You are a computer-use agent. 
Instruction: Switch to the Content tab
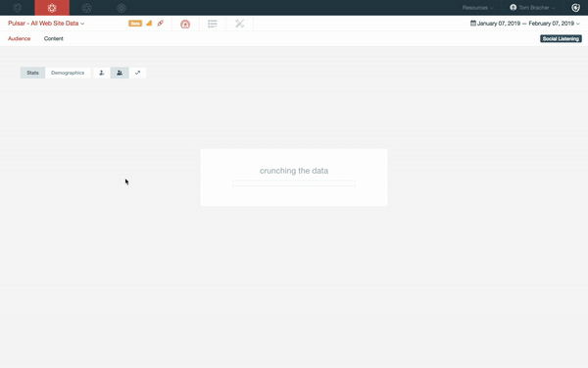tap(54, 38)
